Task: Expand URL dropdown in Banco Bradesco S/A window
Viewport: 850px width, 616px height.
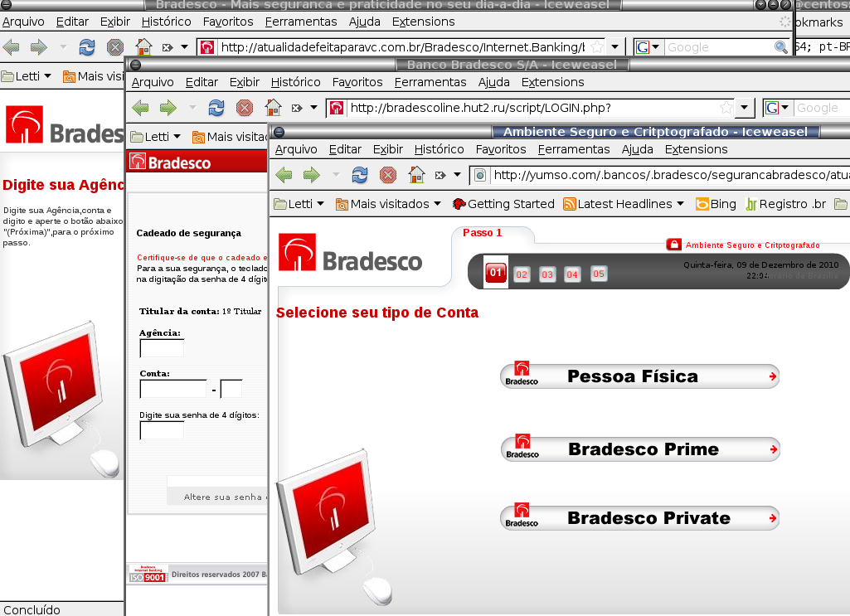Action: (745, 108)
